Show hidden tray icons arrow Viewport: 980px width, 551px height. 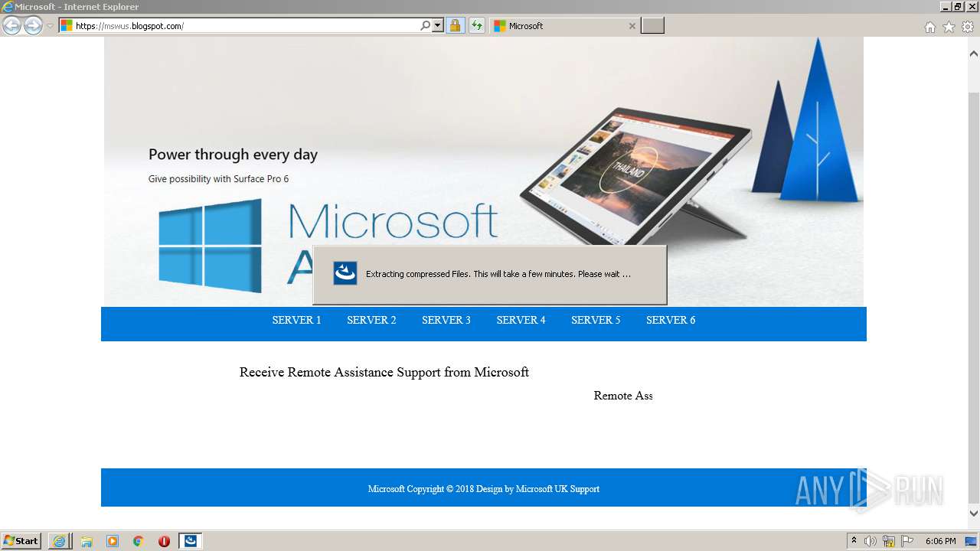(854, 541)
